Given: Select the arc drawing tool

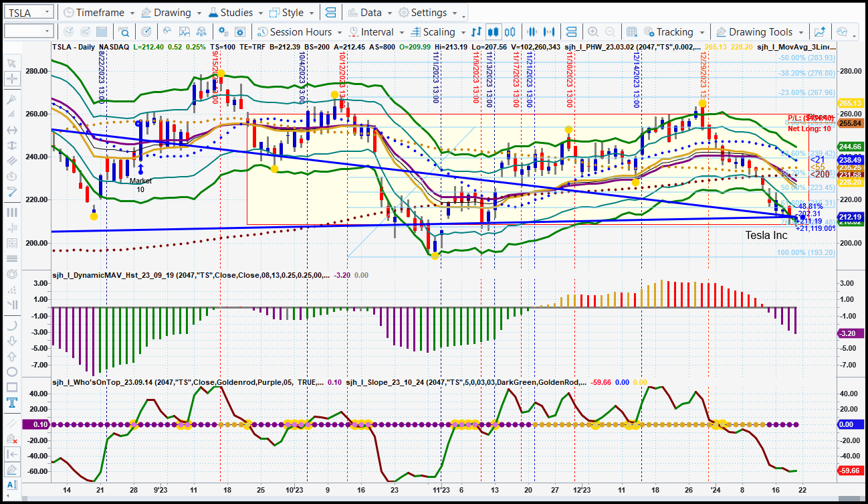Looking at the screenshot, I should click(x=11, y=325).
